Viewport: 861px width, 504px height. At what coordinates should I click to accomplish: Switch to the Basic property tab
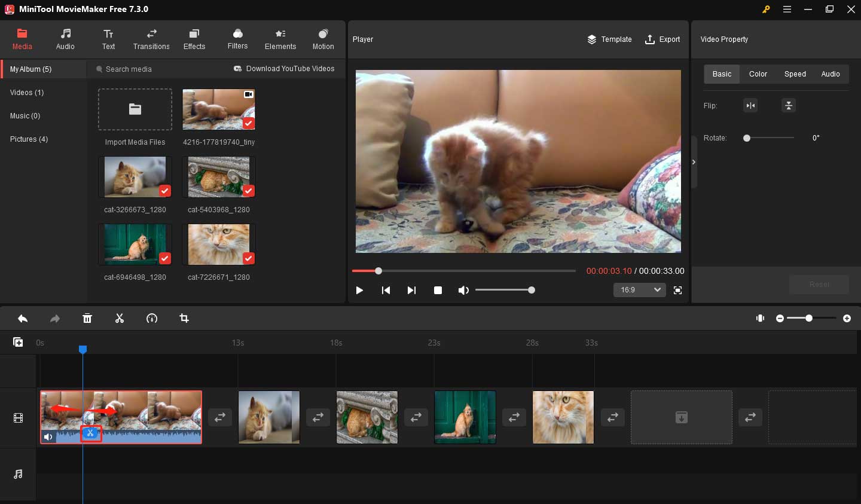tap(722, 74)
